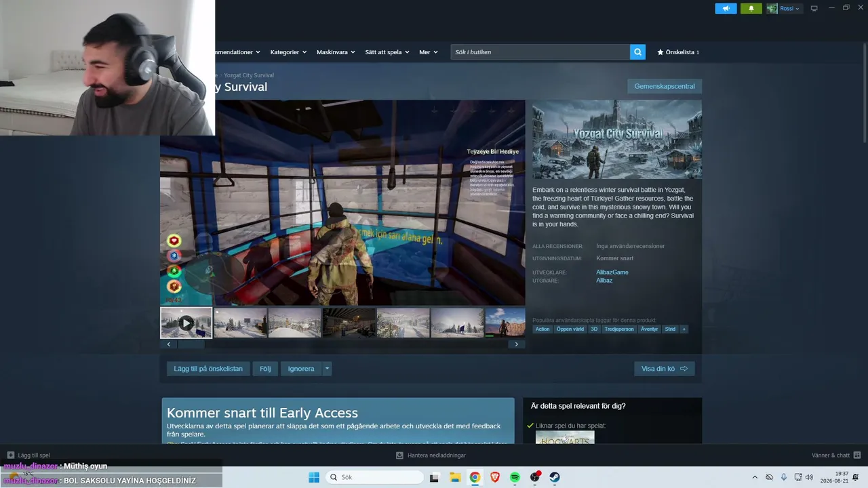Click the 'Lägg till spel' label
The image size is (868, 488).
[x=34, y=455]
